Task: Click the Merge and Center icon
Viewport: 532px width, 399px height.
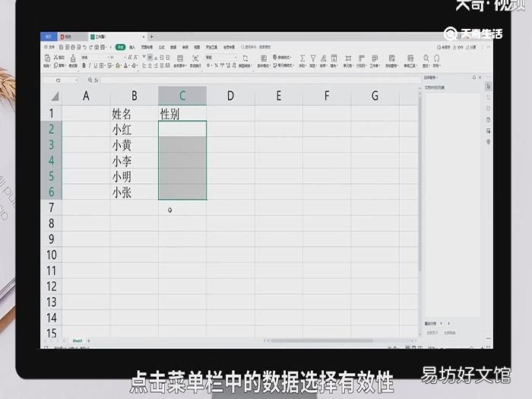Action: (x=180, y=59)
